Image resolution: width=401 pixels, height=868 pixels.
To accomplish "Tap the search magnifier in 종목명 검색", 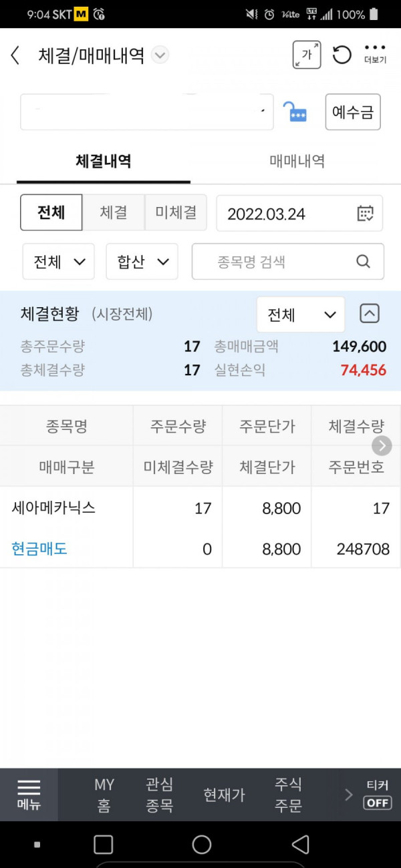I will [x=363, y=261].
